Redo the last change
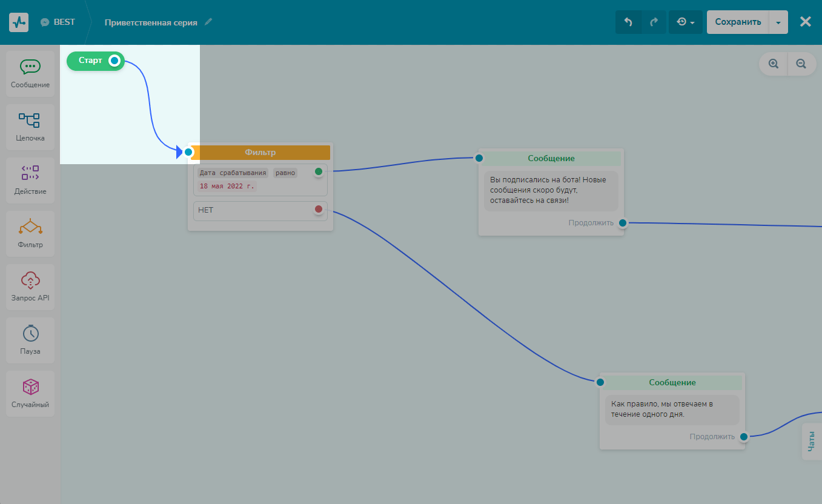Image resolution: width=822 pixels, height=504 pixels. pos(654,22)
